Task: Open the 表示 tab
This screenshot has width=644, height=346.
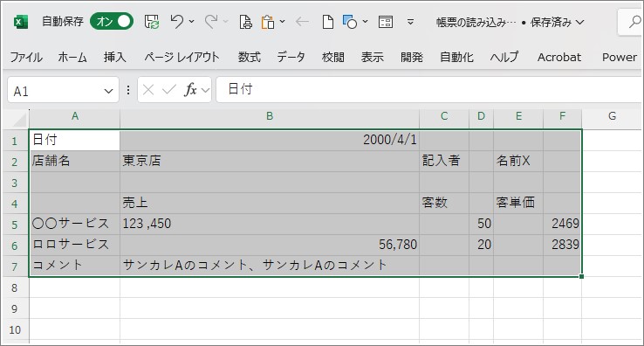Action: pyautogui.click(x=372, y=57)
